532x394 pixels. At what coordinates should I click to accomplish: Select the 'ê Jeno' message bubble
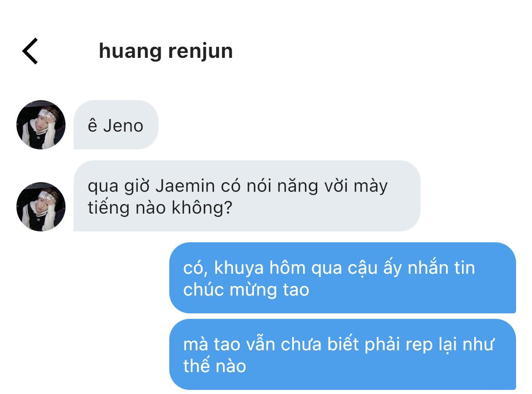[116, 125]
